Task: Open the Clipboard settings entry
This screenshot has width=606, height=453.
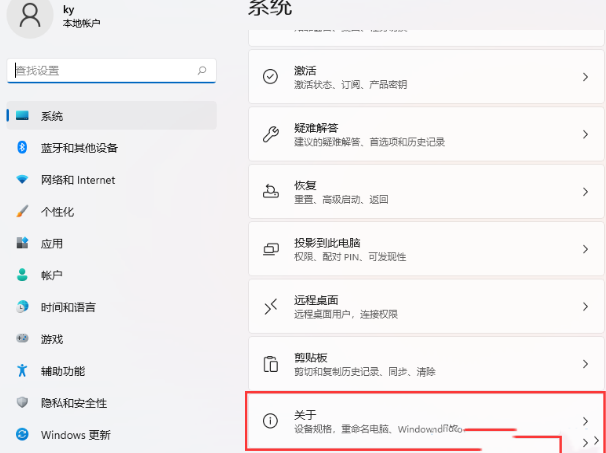Action: click(420, 364)
